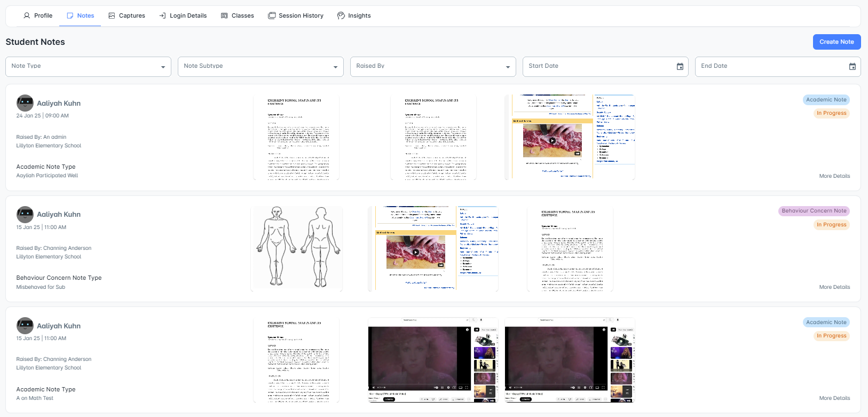Open document thumbnail in A on Math Test note
The height and width of the screenshot is (417, 868).
tap(296, 360)
